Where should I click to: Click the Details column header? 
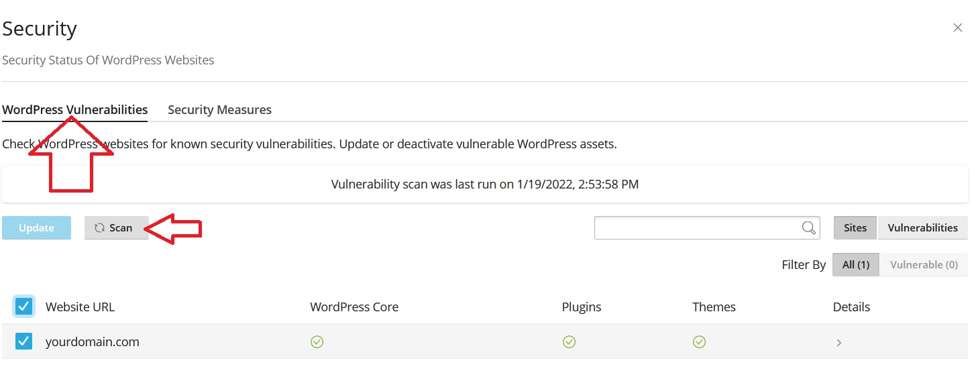click(851, 307)
